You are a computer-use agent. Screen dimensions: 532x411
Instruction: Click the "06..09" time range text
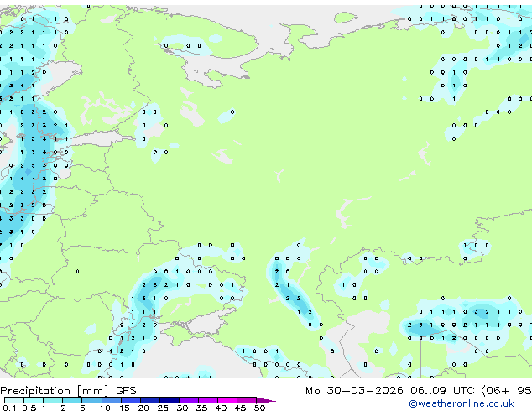point(429,391)
